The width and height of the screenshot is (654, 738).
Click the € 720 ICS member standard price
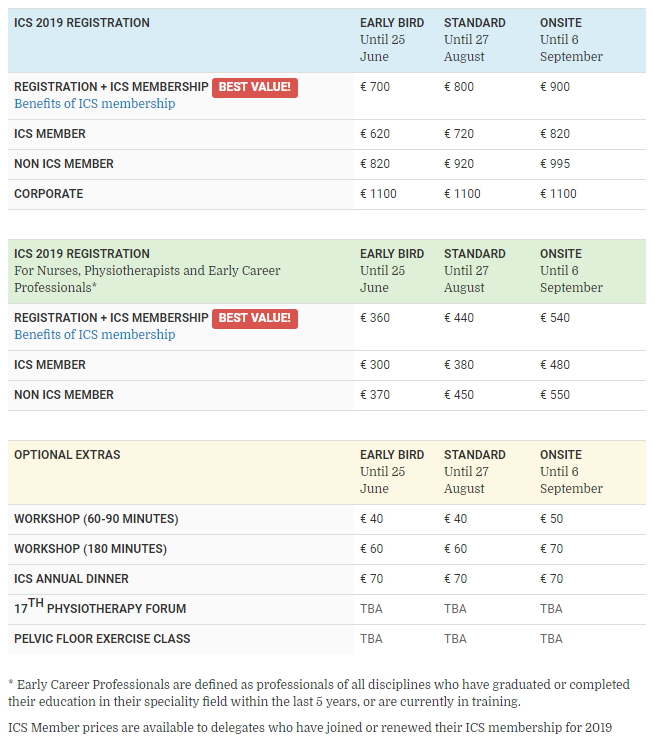pos(459,134)
